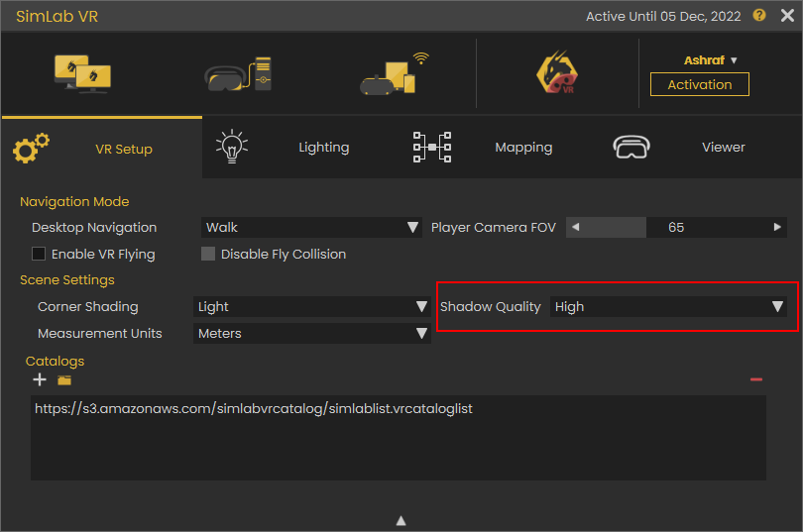This screenshot has height=532, width=803.
Task: Click the Activation button
Action: [700, 84]
